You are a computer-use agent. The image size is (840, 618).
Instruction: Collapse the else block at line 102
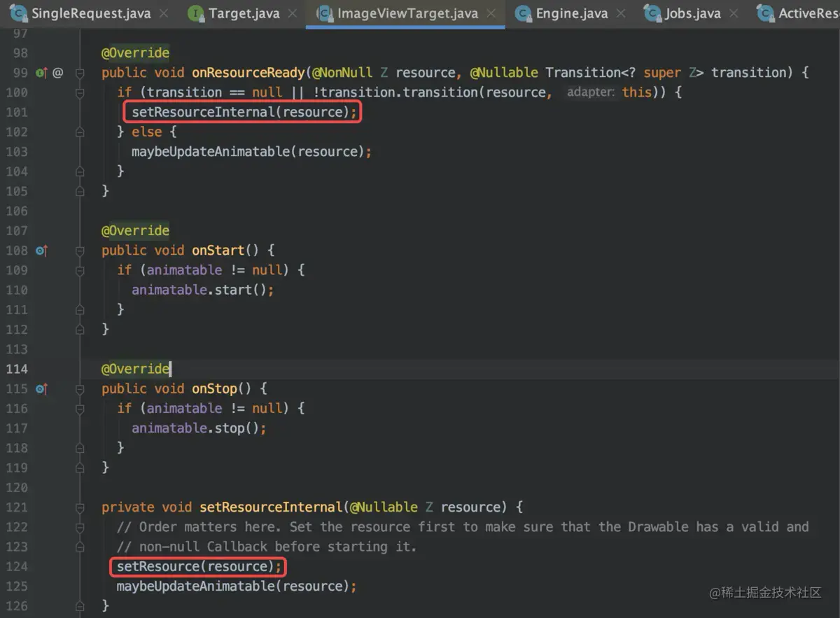pos(80,132)
